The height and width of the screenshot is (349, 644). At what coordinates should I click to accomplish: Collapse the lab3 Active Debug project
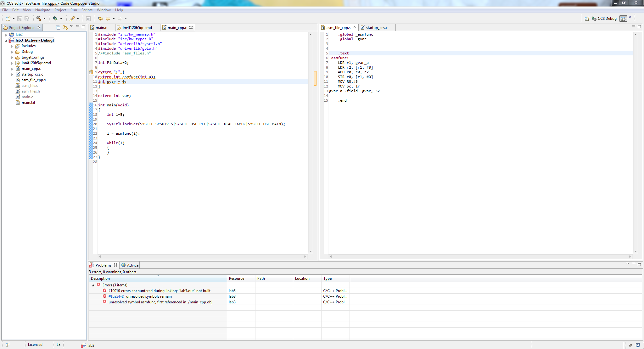[x=6, y=40]
